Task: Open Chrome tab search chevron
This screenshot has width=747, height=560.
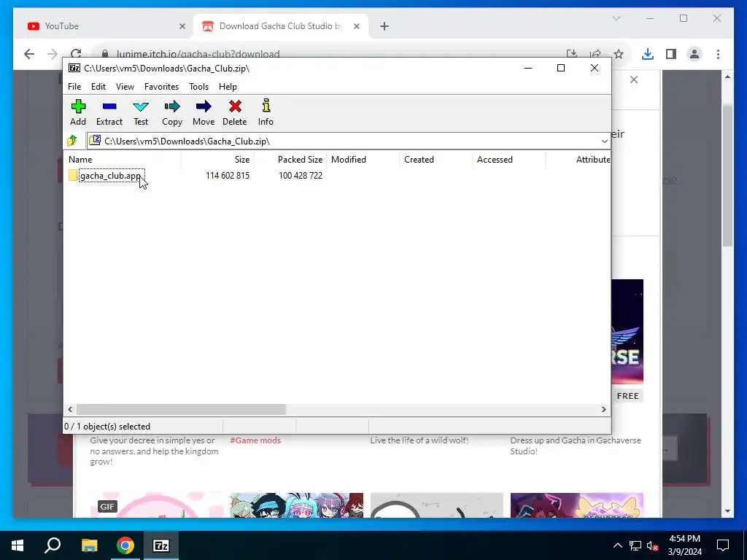Action: click(x=616, y=18)
